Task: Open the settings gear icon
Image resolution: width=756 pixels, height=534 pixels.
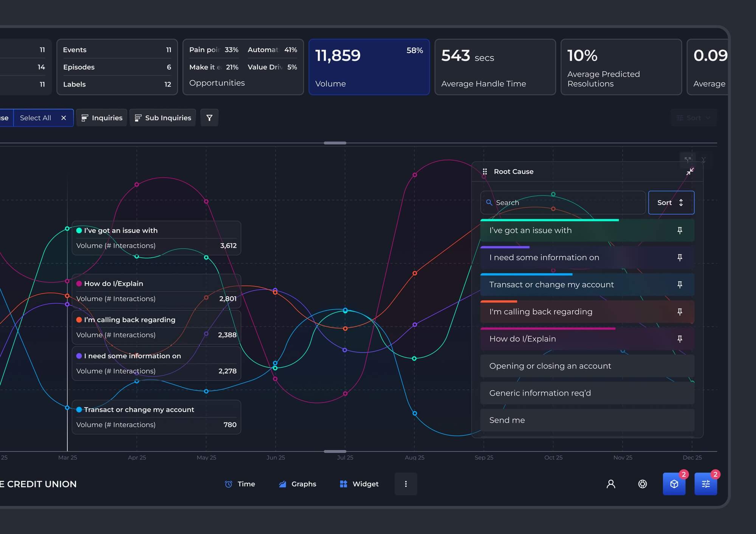Action: click(642, 484)
